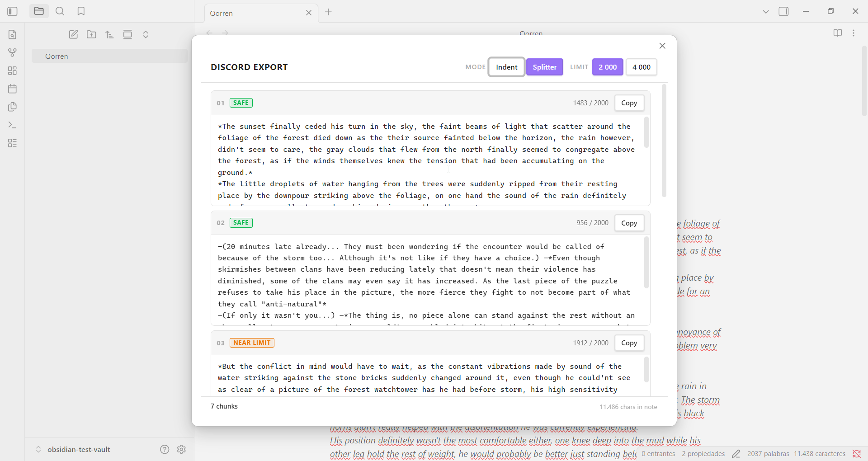Open the note more options menu
This screenshot has width=868, height=461.
click(854, 33)
